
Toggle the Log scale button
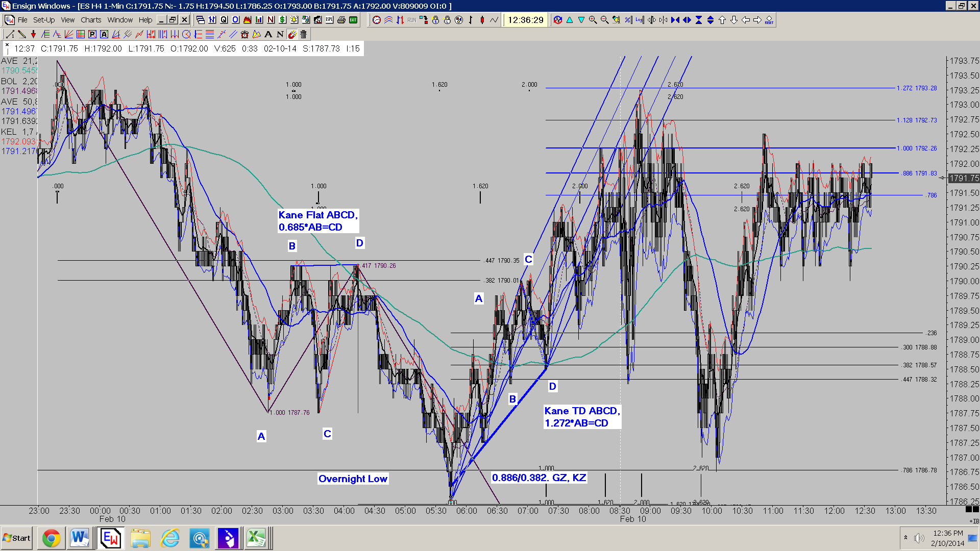(x=640, y=20)
